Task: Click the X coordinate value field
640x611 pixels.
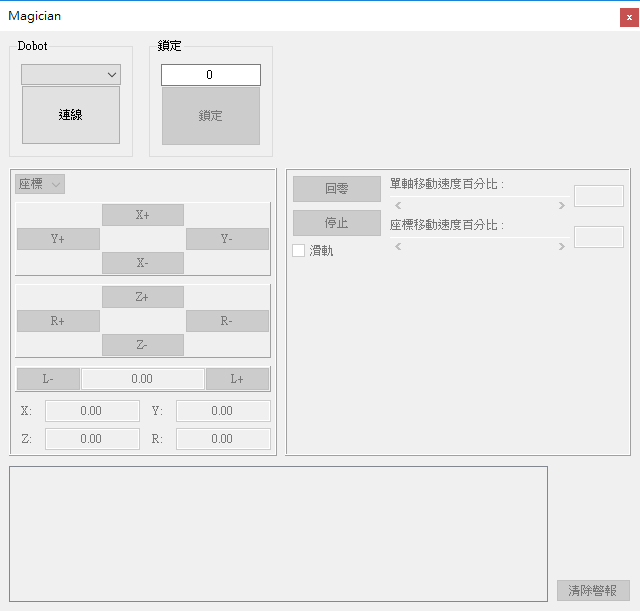Action: click(x=92, y=411)
